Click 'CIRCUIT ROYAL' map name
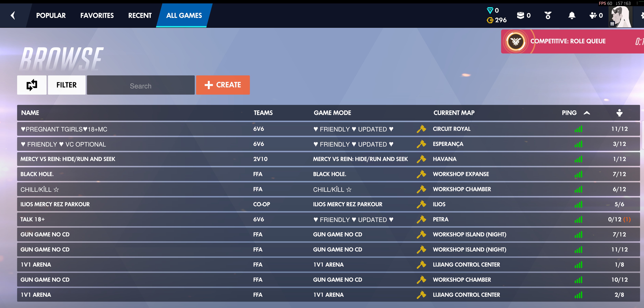The height and width of the screenshot is (308, 644). tap(452, 129)
